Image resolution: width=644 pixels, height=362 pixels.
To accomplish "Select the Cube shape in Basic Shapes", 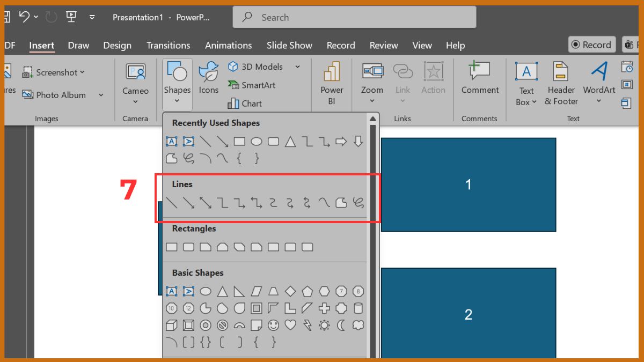I will click(x=171, y=325).
